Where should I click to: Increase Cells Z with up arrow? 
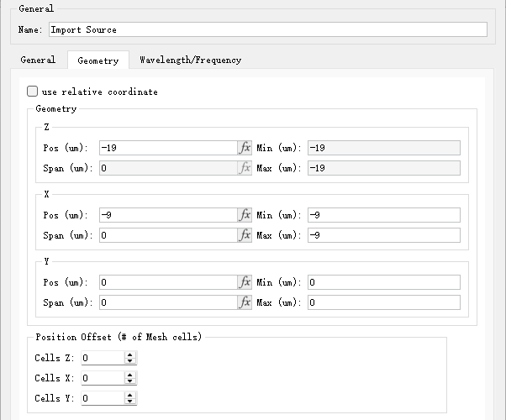coord(129,354)
